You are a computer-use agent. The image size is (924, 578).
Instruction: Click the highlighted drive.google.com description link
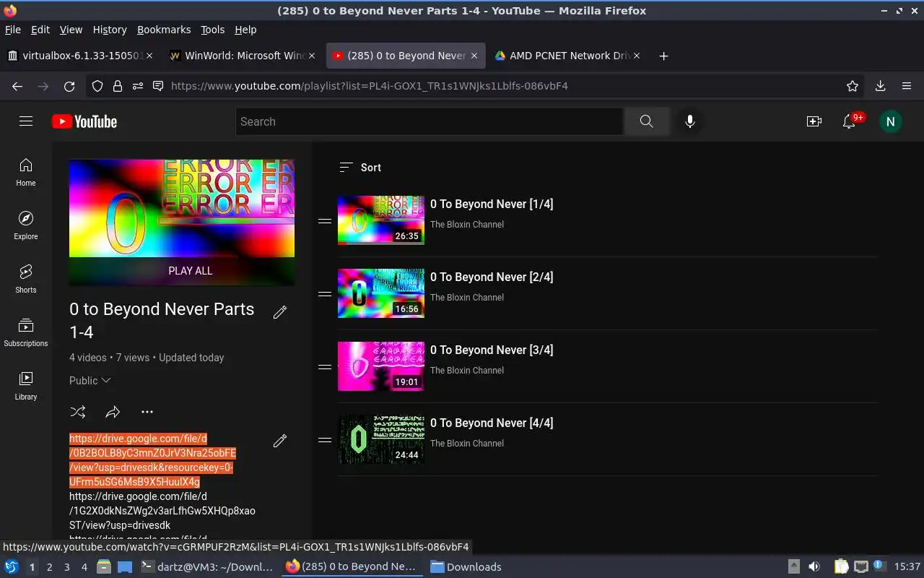(152, 460)
